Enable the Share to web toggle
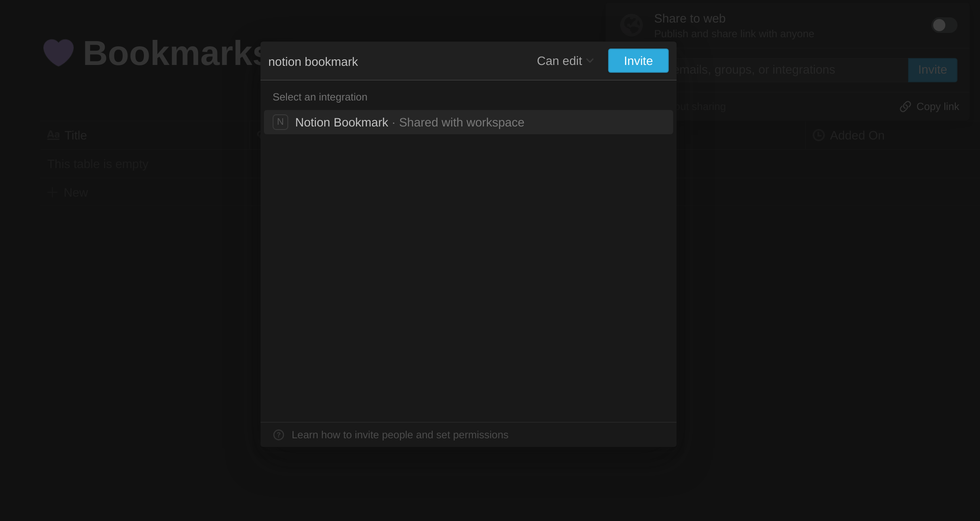980x521 pixels. coord(944,25)
